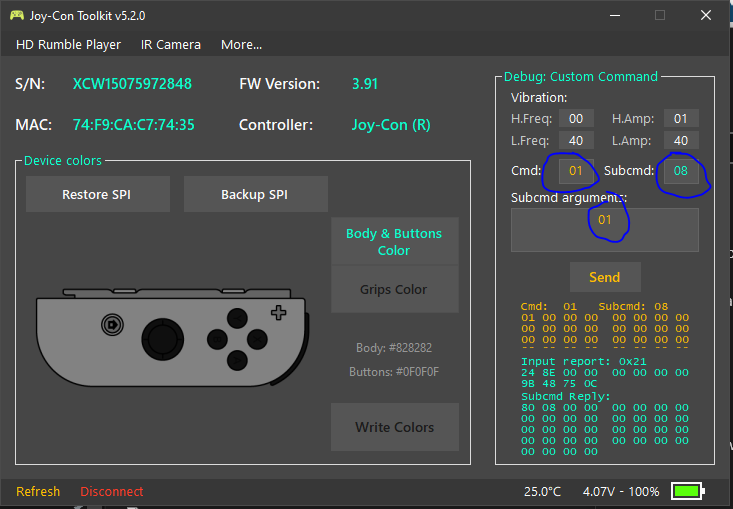Open the IR Camera menu

171,44
